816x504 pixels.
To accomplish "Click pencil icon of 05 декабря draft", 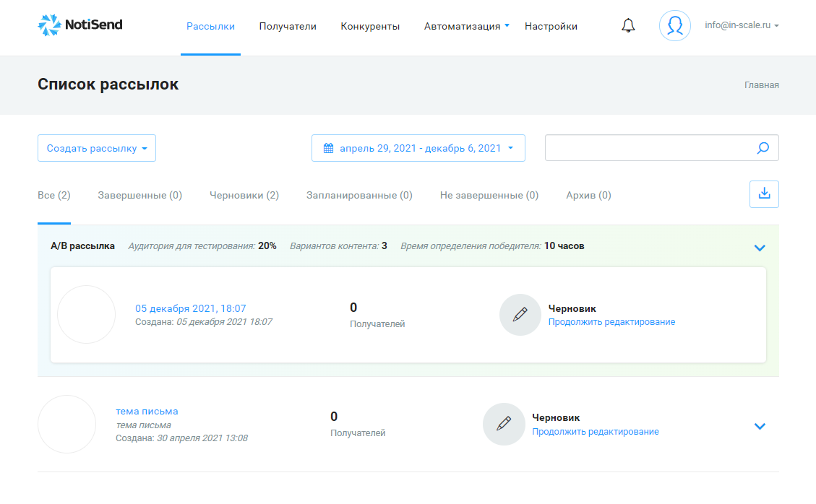I will (x=520, y=314).
